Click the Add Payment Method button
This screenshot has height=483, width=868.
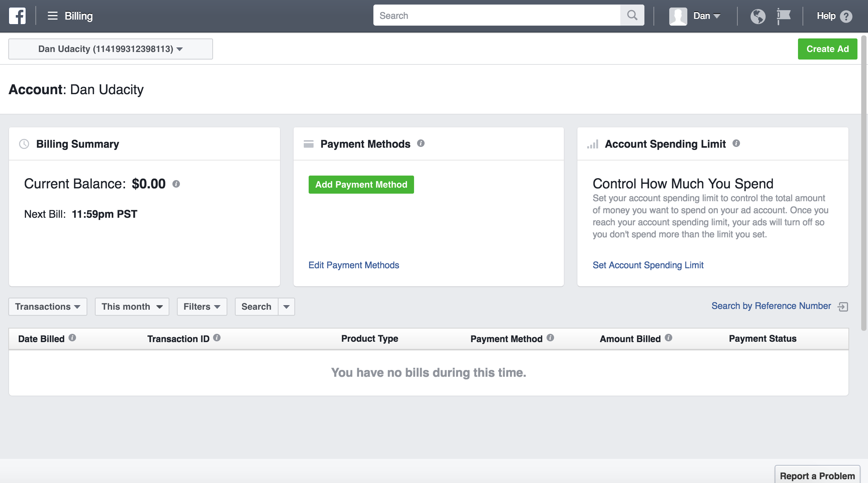(x=361, y=185)
